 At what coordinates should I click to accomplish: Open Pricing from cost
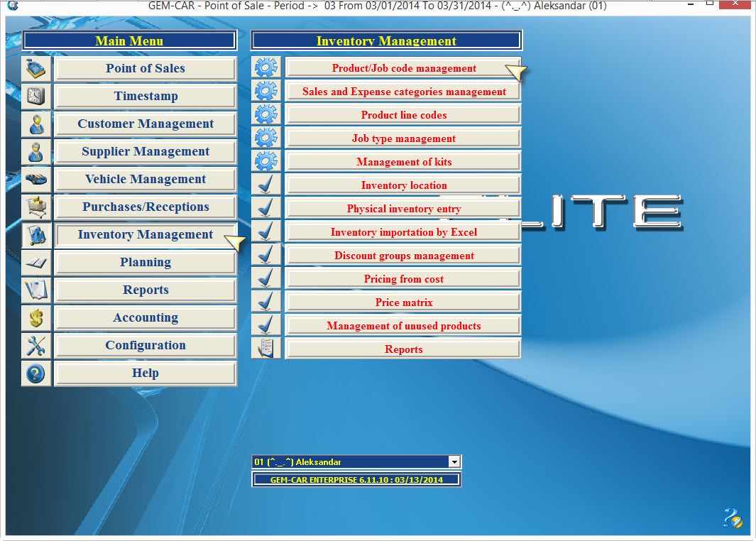coord(403,279)
